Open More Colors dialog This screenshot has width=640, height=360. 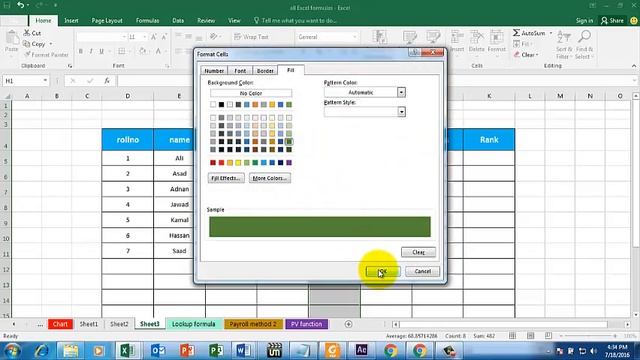click(270, 178)
